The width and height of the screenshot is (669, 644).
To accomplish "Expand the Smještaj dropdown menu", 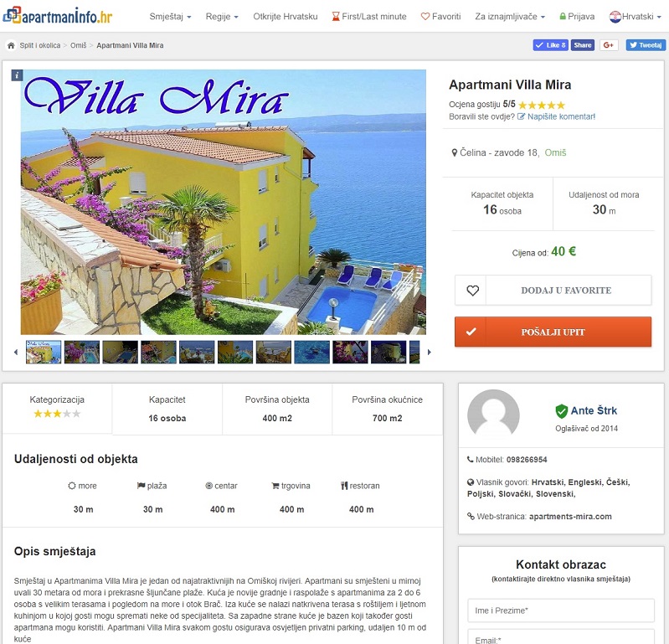I will [170, 17].
